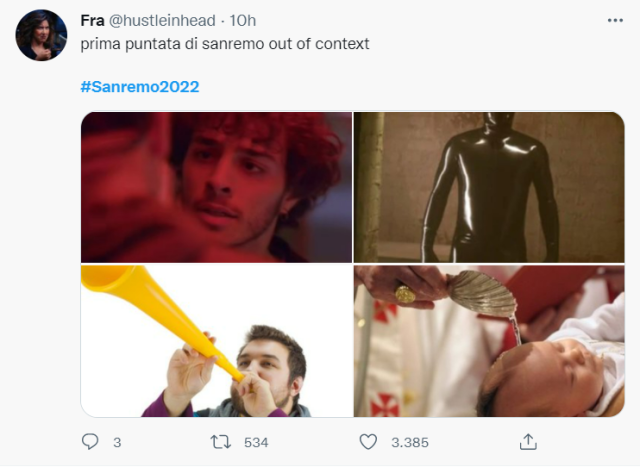The width and height of the screenshot is (640, 467).
Task: Open the three-dot more options menu
Action: click(x=615, y=20)
